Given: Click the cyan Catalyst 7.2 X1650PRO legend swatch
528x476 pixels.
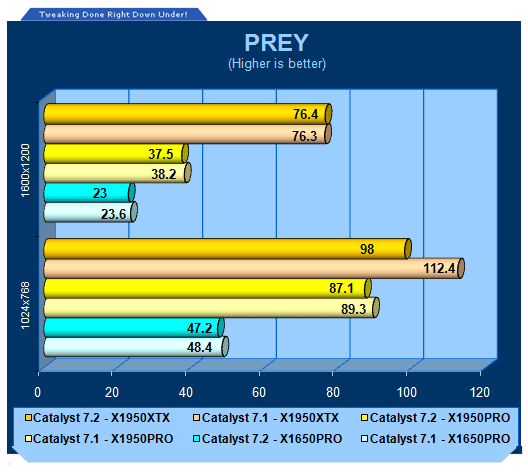Looking at the screenshot, I should click(x=197, y=439).
